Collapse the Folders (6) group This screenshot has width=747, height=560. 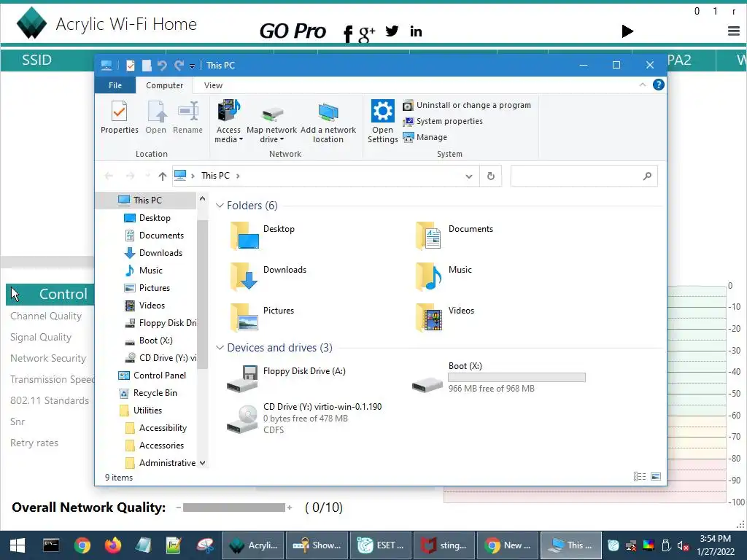point(220,205)
